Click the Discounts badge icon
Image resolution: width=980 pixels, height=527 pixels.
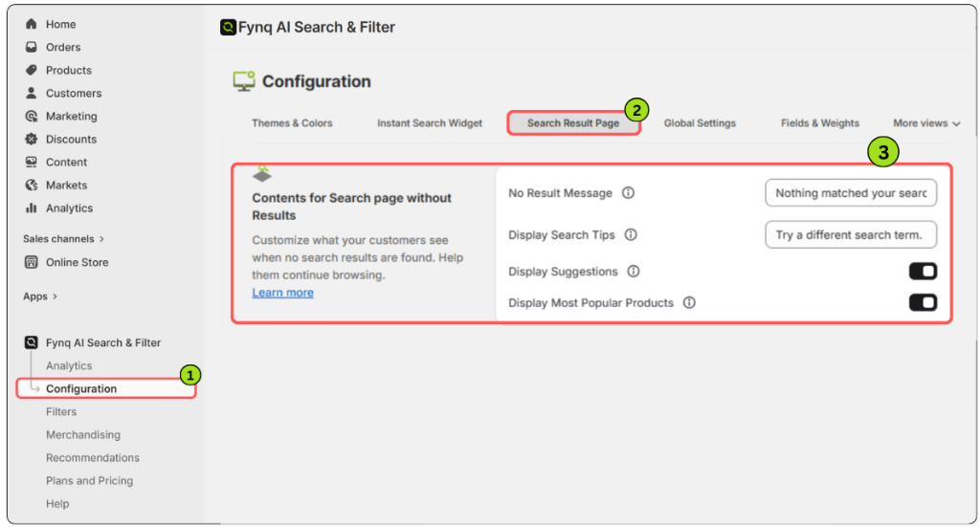pyautogui.click(x=31, y=139)
